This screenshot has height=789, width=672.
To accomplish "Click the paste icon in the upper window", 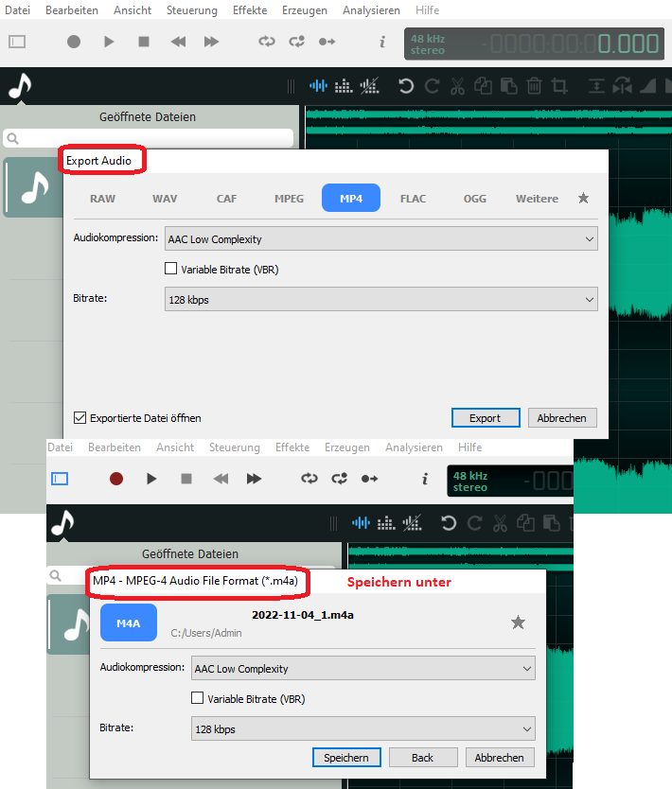I will 509,86.
